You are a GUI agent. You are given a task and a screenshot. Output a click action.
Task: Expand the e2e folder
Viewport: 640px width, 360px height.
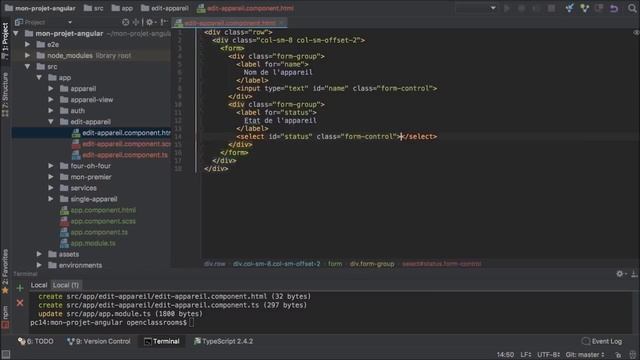point(27,44)
